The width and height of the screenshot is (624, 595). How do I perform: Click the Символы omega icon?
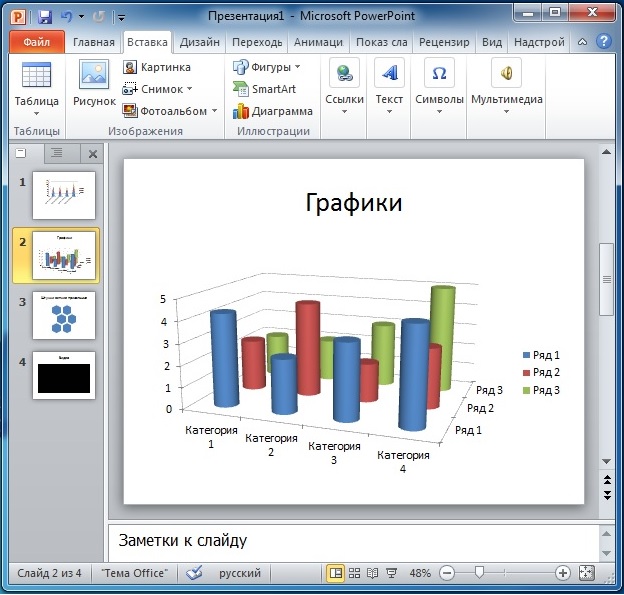(x=439, y=73)
